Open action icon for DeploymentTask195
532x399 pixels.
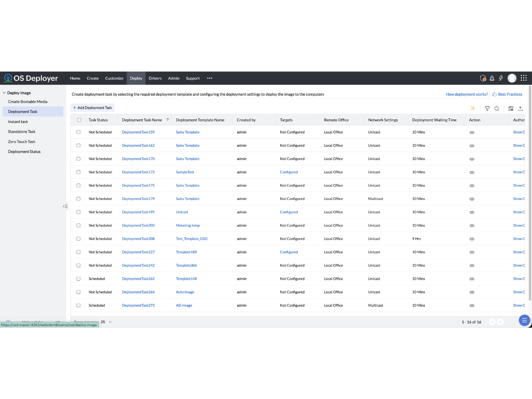coord(472,212)
